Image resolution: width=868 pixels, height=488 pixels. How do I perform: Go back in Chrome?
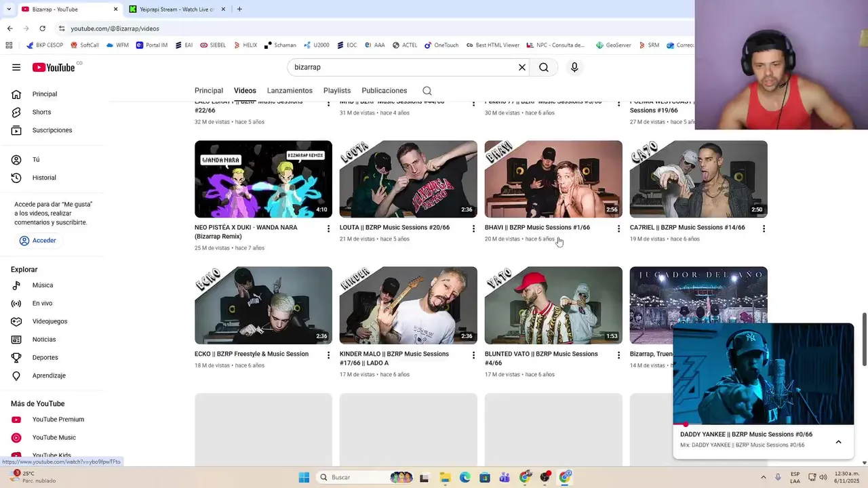[x=9, y=28]
